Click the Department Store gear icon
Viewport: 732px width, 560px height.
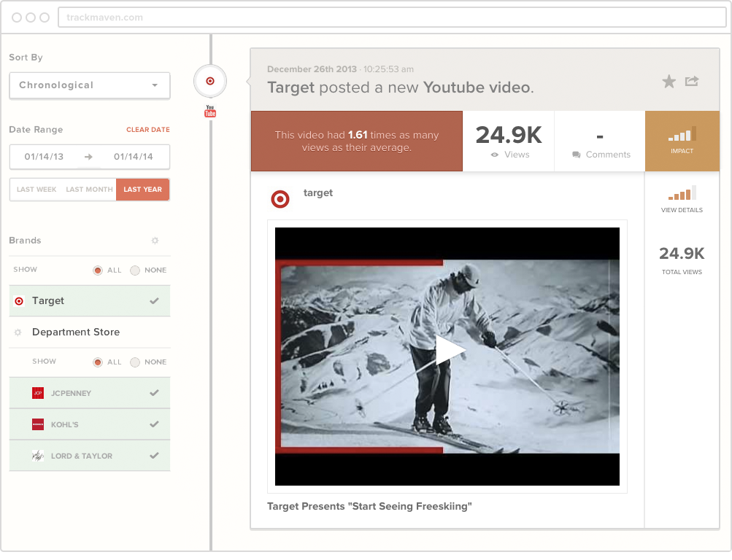pos(18,332)
